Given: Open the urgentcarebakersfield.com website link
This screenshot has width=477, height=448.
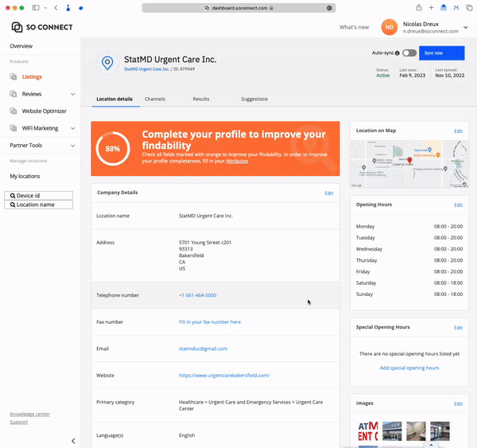Looking at the screenshot, I should tap(224, 376).
